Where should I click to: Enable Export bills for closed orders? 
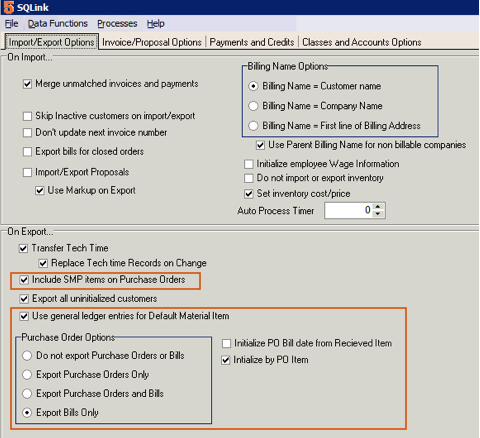[27, 152]
